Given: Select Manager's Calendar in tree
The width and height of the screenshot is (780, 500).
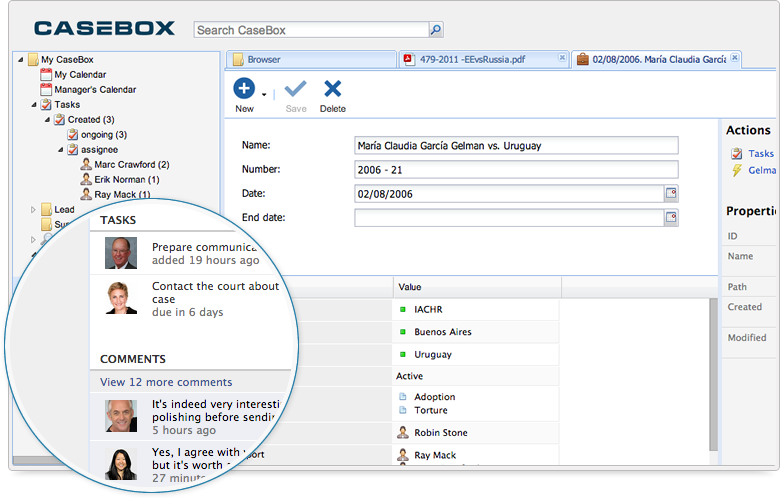Looking at the screenshot, I should 95,90.
